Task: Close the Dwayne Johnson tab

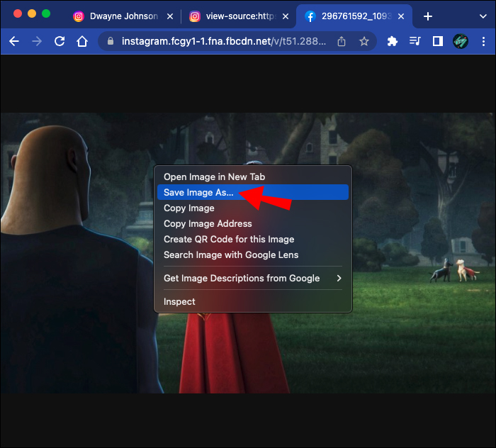Action: 170,16
